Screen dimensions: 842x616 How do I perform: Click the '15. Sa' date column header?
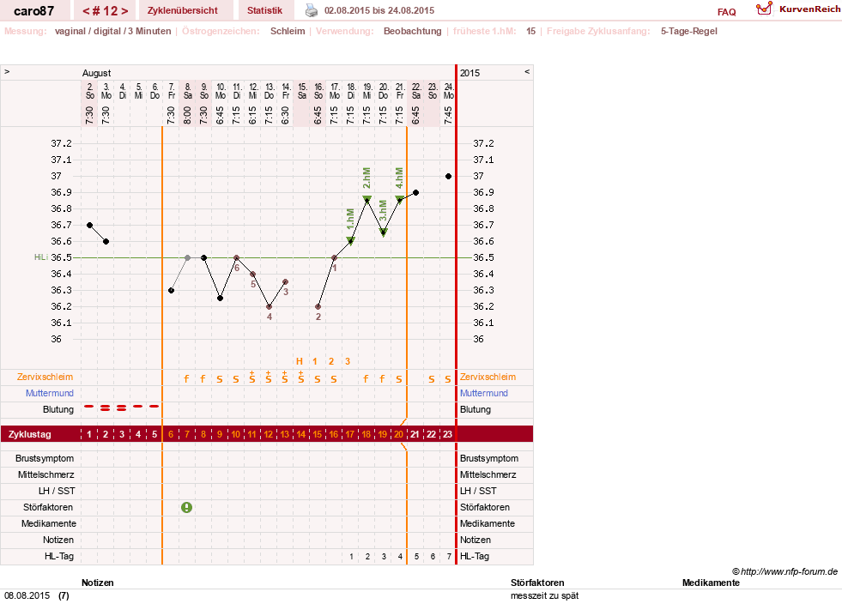click(x=302, y=91)
